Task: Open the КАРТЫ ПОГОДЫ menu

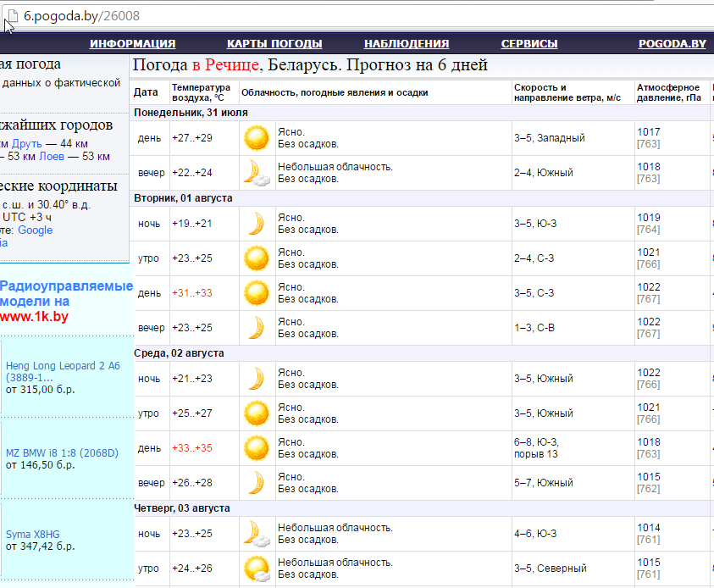Action: click(x=274, y=44)
